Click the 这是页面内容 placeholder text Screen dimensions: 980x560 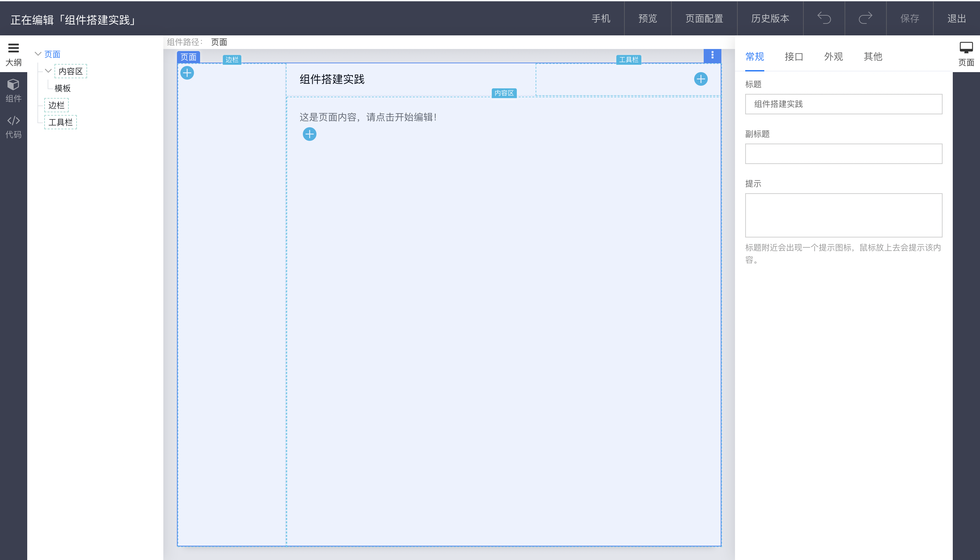(368, 117)
